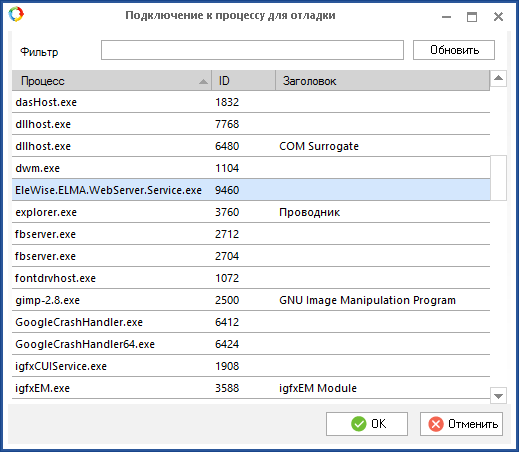Focus the Фильтр input field
The height and width of the screenshot is (452, 519).
click(x=252, y=50)
